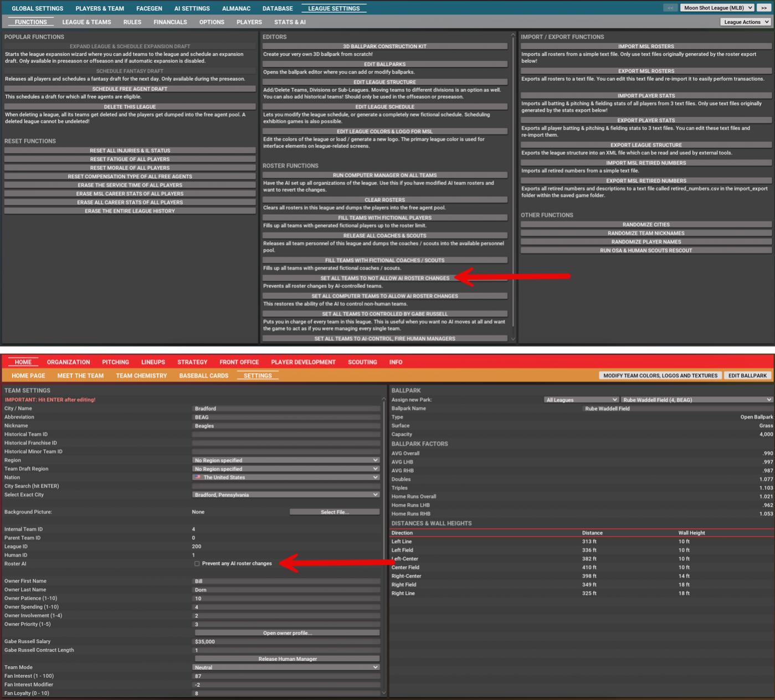Open the Moon Shot League (MLB) dropdown
Screen dimensions: 775x700
tap(717, 8)
